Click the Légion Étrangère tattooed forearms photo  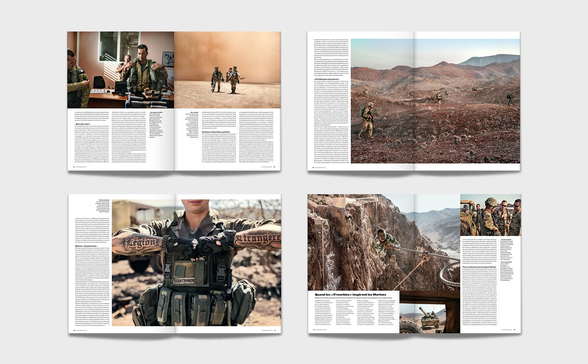[x=196, y=263]
